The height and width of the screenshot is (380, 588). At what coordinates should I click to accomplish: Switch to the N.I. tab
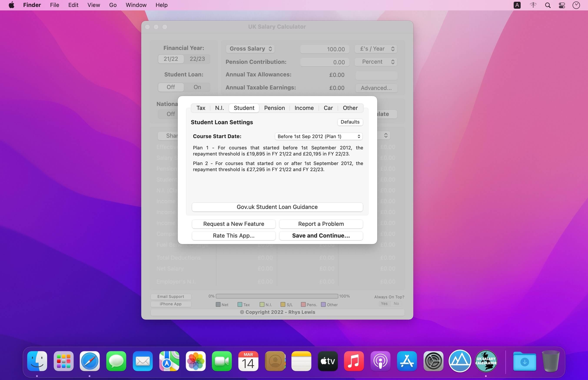[x=219, y=108]
